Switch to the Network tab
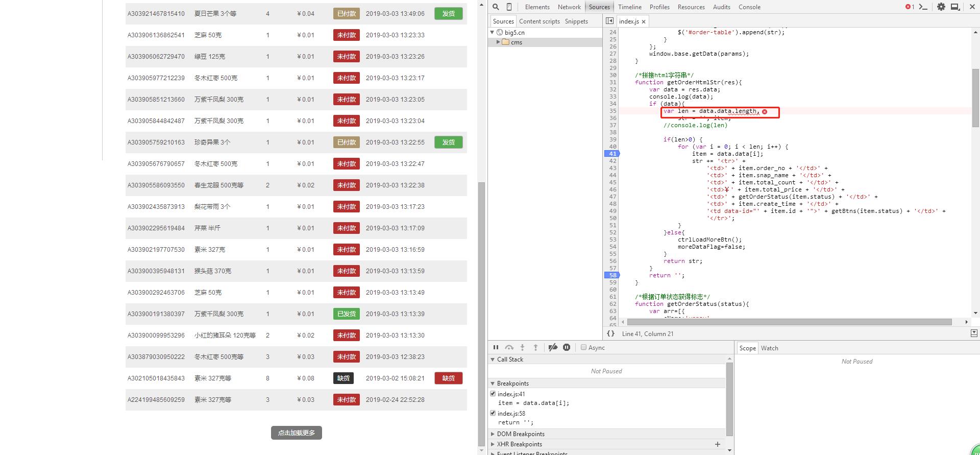This screenshot has width=980, height=455. click(569, 7)
